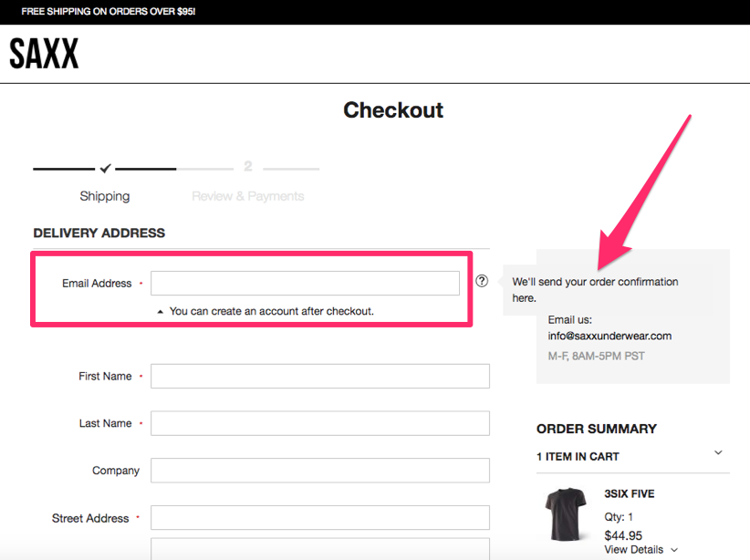This screenshot has height=560, width=750.
Task: Switch to the Shipping step
Action: tap(105, 196)
